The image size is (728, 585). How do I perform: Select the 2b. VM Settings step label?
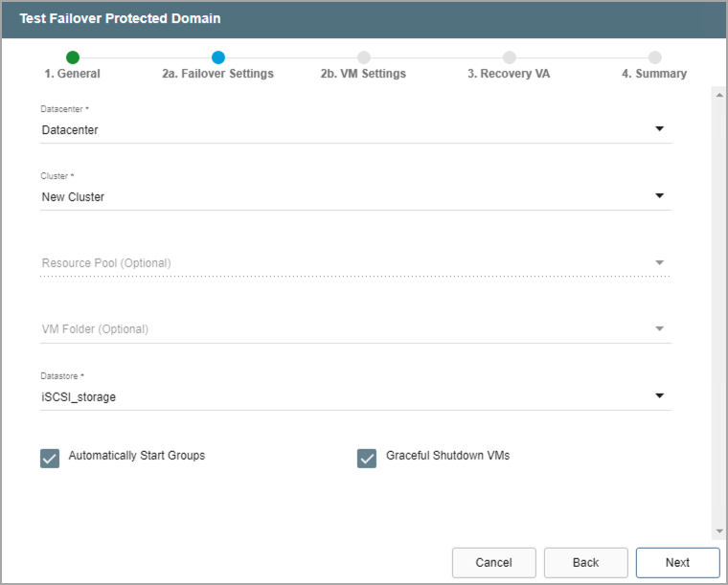pos(363,74)
